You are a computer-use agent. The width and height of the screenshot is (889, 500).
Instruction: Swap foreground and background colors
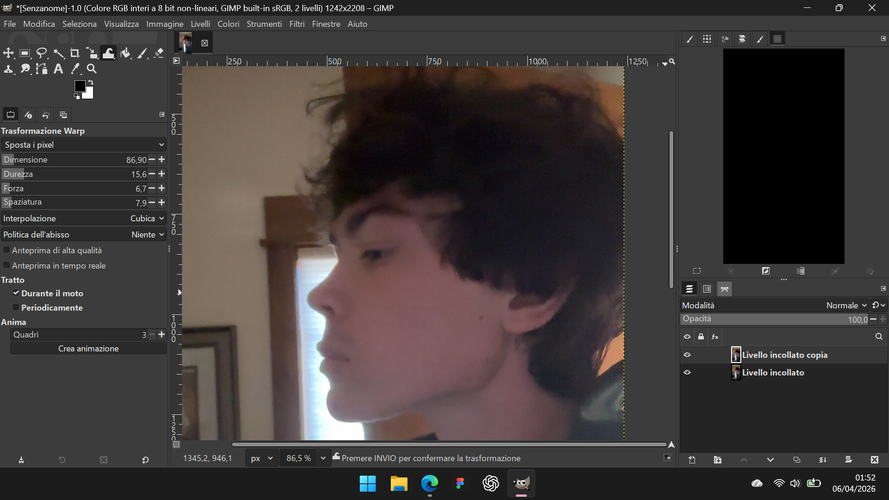point(90,83)
